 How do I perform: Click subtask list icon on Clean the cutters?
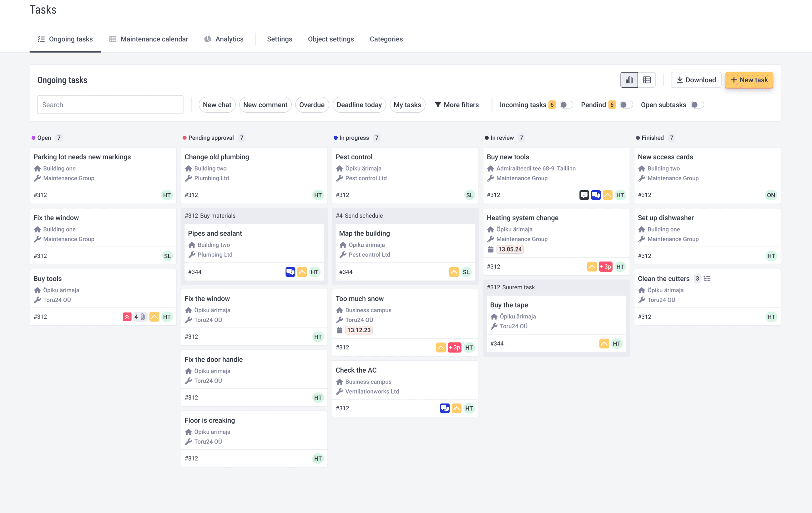point(707,279)
